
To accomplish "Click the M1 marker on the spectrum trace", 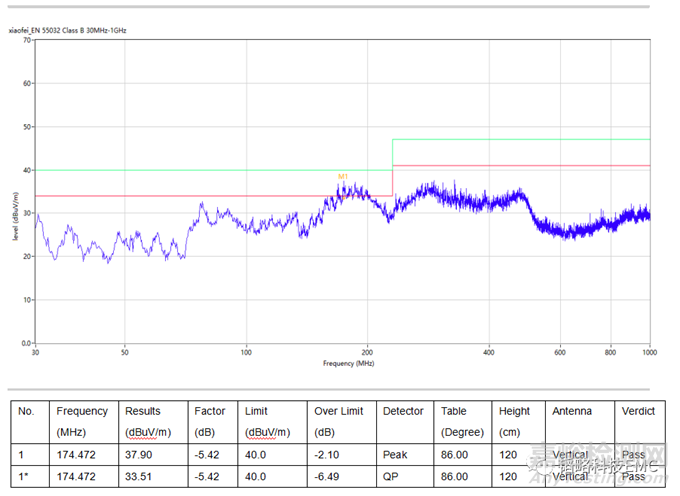I will [x=342, y=177].
